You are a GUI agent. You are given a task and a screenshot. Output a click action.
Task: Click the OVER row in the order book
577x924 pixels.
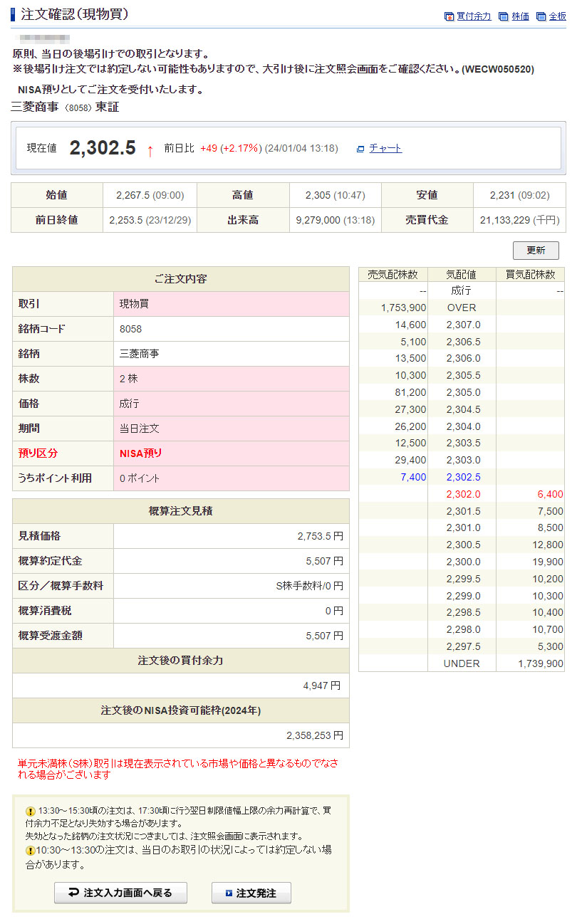pos(462,308)
